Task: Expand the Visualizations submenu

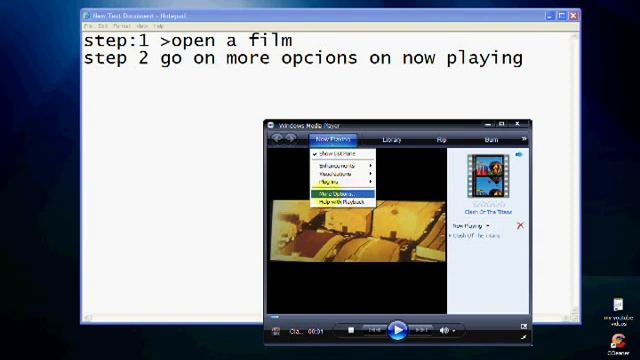Action: (x=343, y=174)
